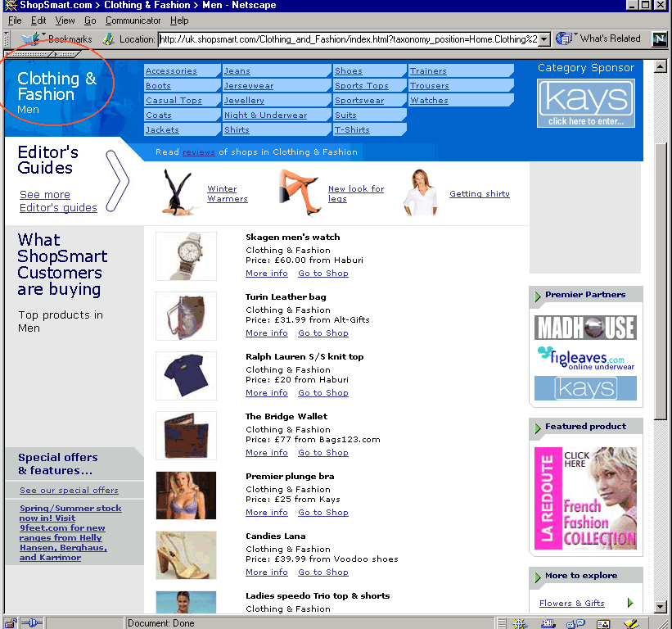Open Composer from the component bar

pos(631,623)
